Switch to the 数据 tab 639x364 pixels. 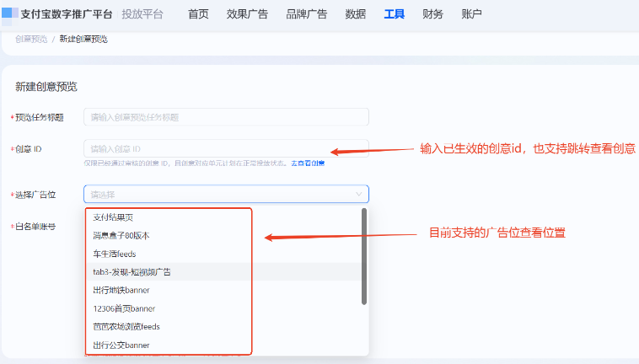tap(356, 14)
